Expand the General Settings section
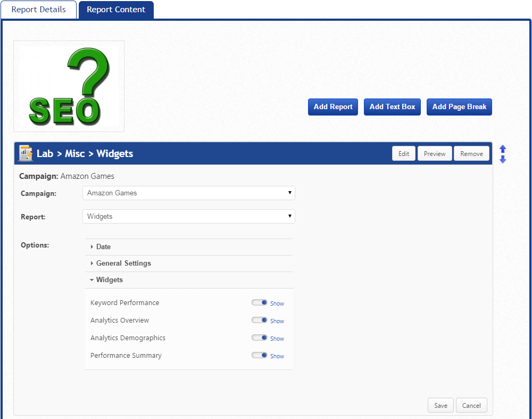Screen dimensions: 532x419 point(123,264)
